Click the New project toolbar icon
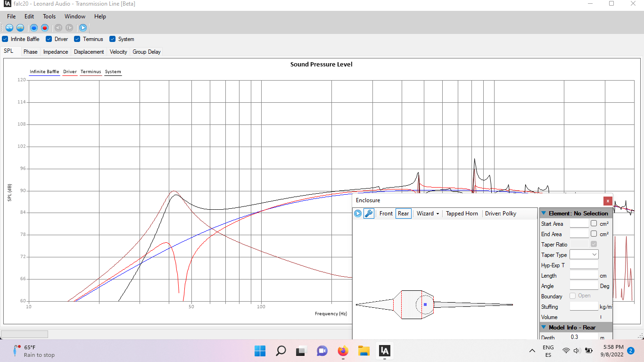Image resolution: width=644 pixels, height=362 pixels. point(9,28)
